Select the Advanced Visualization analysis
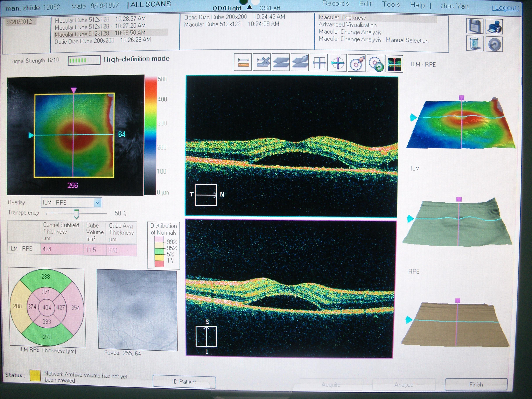Image resolution: width=532 pixels, height=399 pixels. point(348,25)
